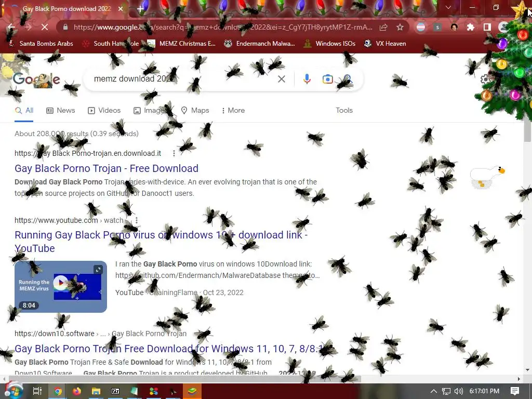Click the horizontal page scrollbar
The width and height of the screenshot is (532, 399).
184,379
